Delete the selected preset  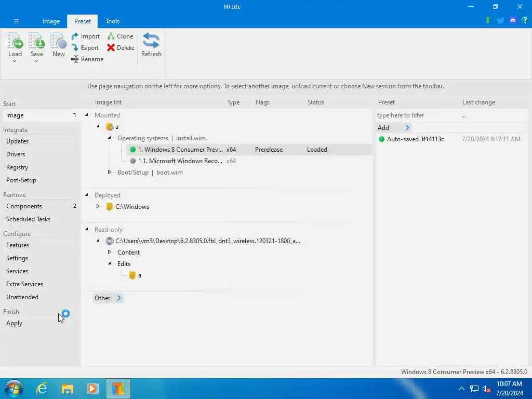point(121,48)
